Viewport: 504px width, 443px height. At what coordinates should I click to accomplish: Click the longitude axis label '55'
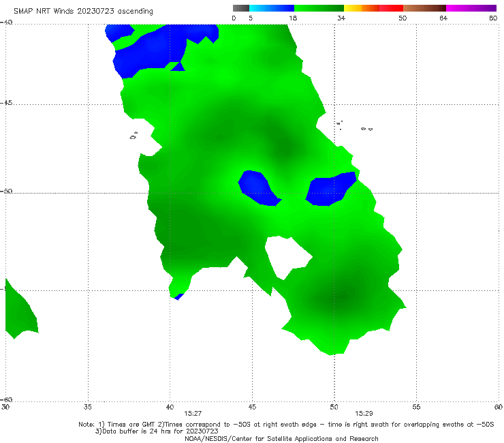(x=416, y=407)
